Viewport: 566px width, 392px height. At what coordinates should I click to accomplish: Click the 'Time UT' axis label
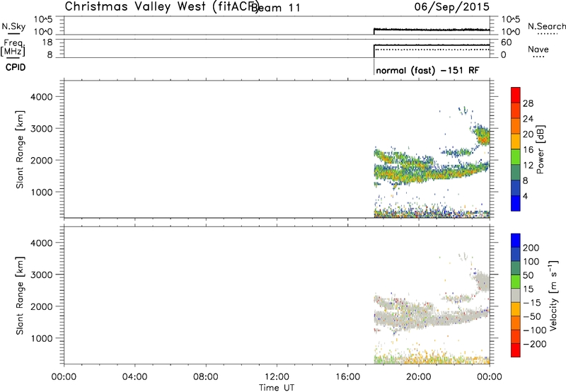[277, 387]
